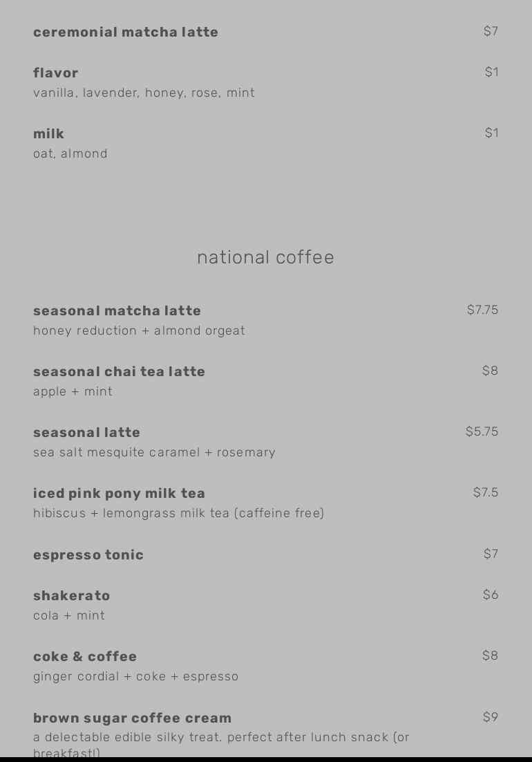Select the espresso tonic item
Image resolution: width=532 pixels, height=762 pixels.
(88, 555)
